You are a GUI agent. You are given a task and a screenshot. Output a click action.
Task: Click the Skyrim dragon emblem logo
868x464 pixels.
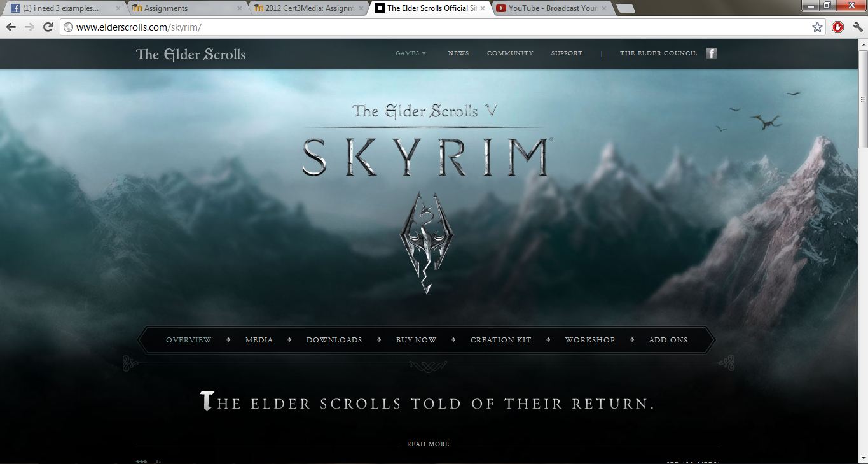pyautogui.click(x=426, y=242)
